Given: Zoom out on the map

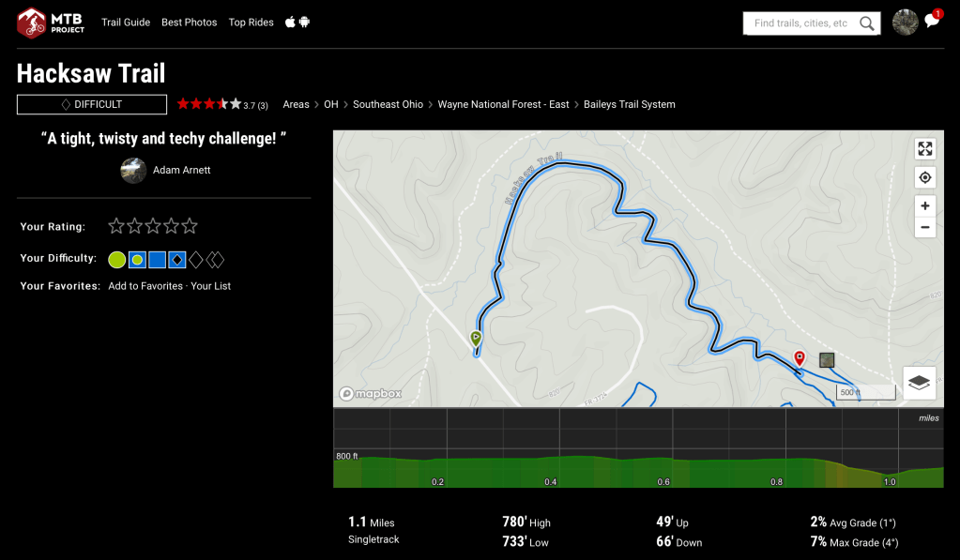Looking at the screenshot, I should point(925,227).
